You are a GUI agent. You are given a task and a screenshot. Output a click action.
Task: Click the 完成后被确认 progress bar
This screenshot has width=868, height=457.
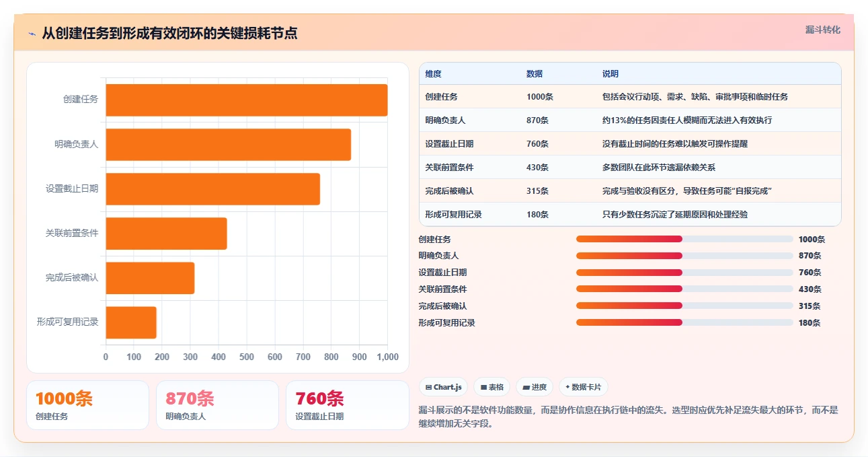(684, 306)
